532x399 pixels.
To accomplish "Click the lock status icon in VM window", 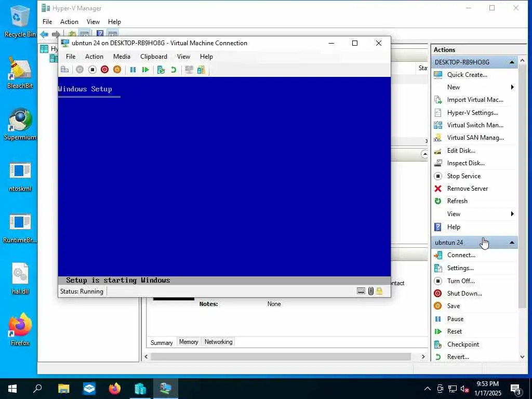I will coord(379,291).
